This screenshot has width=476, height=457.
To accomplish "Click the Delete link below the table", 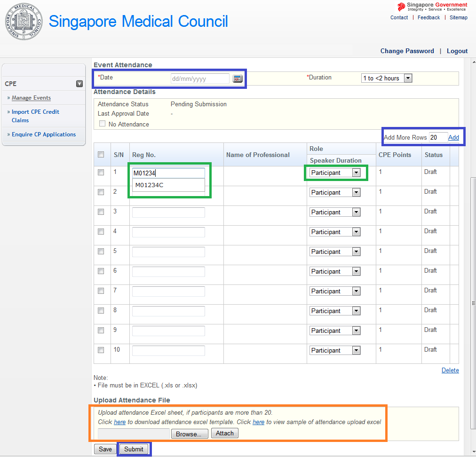I will [450, 370].
